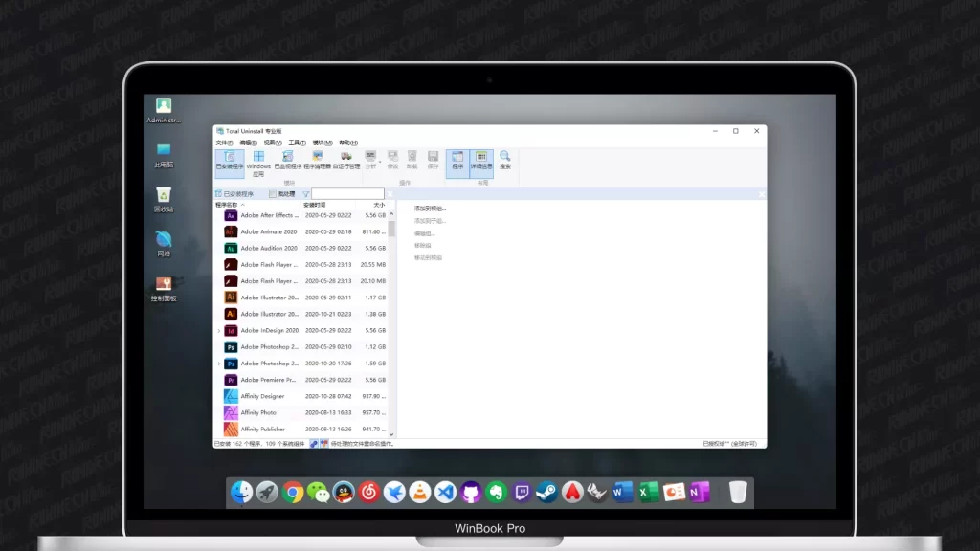The height and width of the screenshot is (551, 980).
Task: Expand the Adobe InDesign 2020 entry
Action: pyautogui.click(x=219, y=330)
